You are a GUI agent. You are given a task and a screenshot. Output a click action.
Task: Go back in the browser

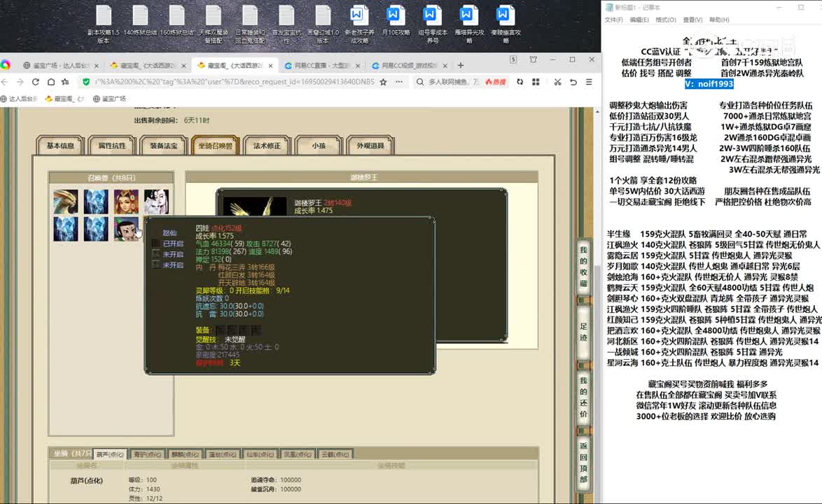coord(5,82)
